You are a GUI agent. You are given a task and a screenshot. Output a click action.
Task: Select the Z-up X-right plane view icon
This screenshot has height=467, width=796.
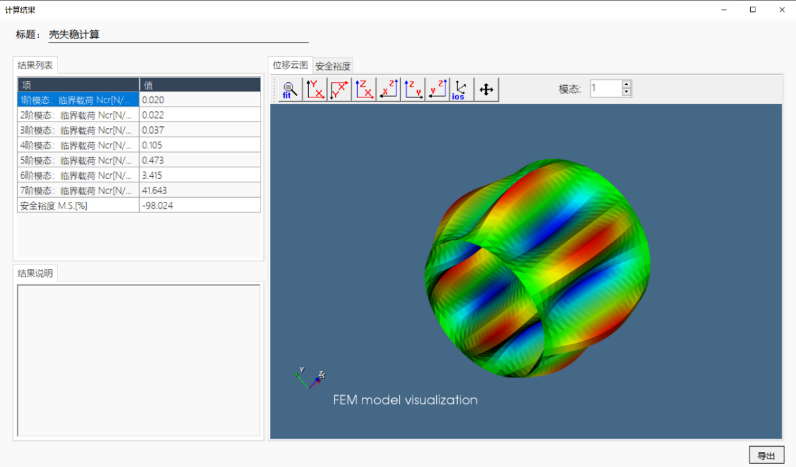364,90
